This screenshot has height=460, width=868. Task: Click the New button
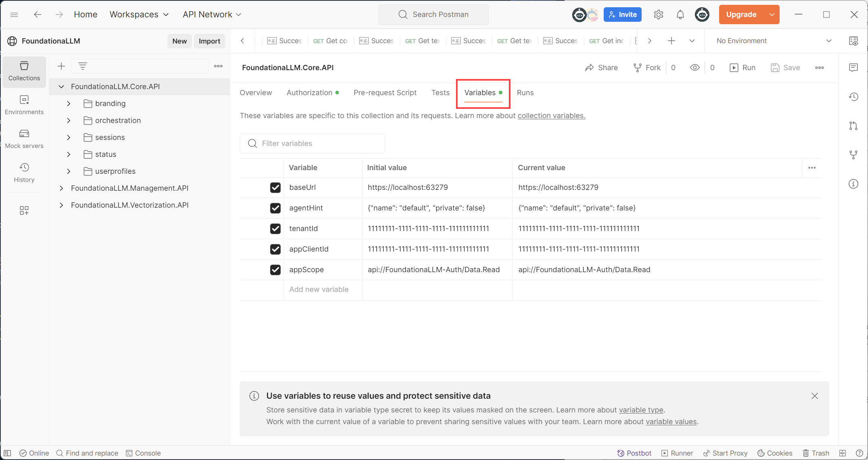(180, 41)
